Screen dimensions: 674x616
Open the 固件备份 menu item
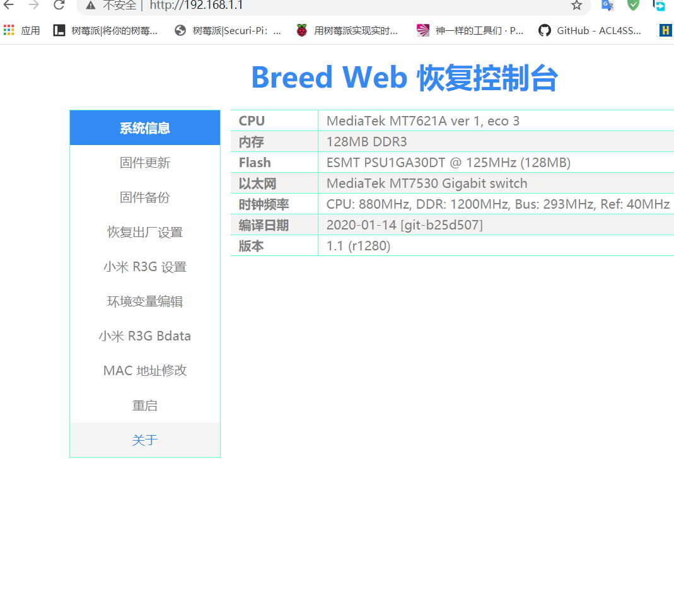click(145, 197)
